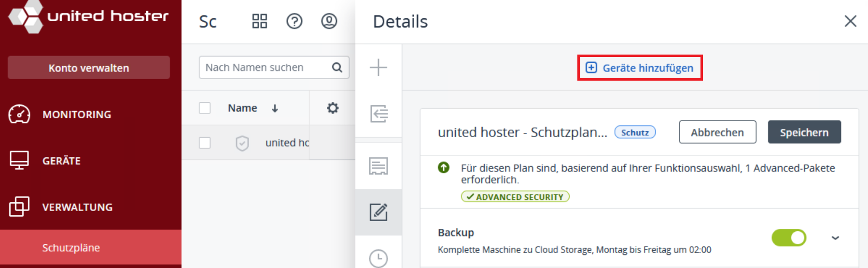Click the Backup heading text
868x268 pixels.
pos(456,233)
